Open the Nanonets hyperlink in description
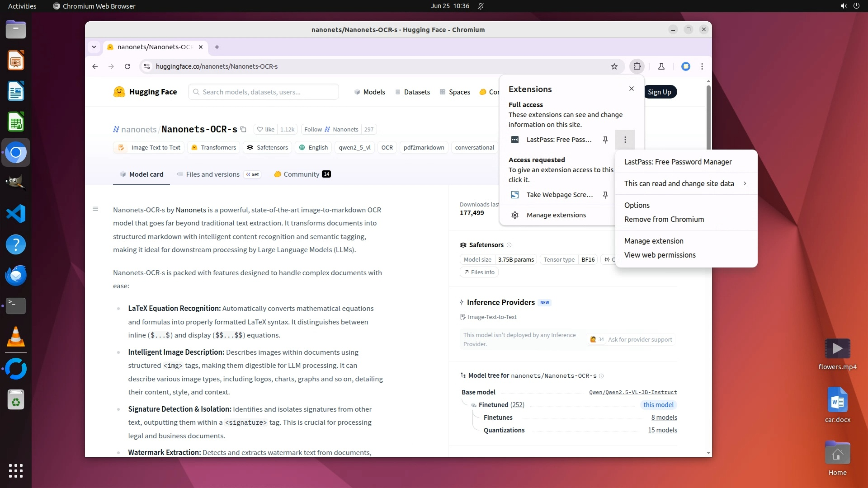 190,210
